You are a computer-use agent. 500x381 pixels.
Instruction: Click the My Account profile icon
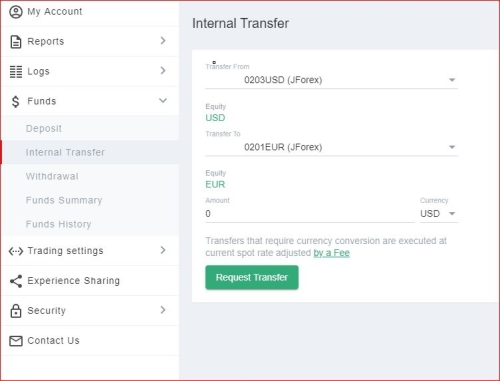(16, 12)
